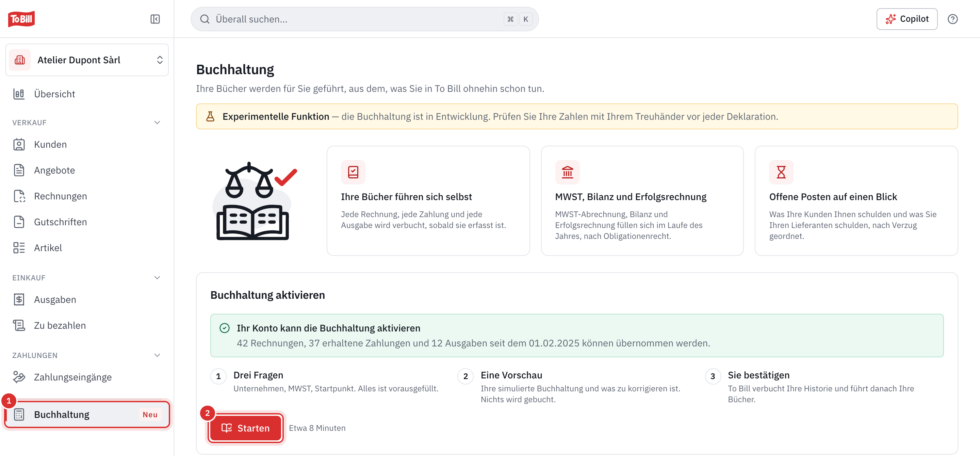The height and width of the screenshot is (456, 980).
Task: Click the Atelier Dupont building icon
Action: [x=20, y=60]
